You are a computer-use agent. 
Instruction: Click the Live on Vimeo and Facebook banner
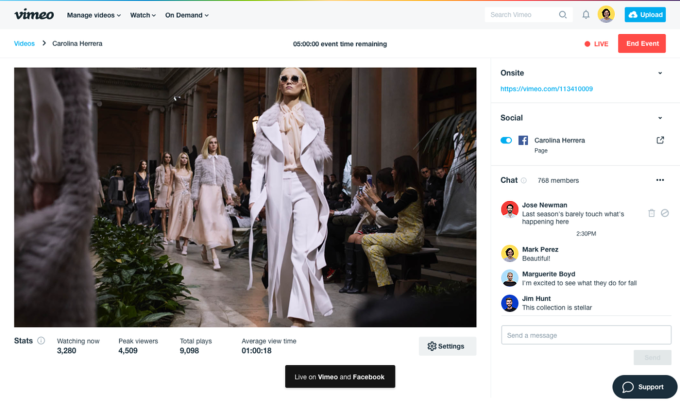[340, 377]
